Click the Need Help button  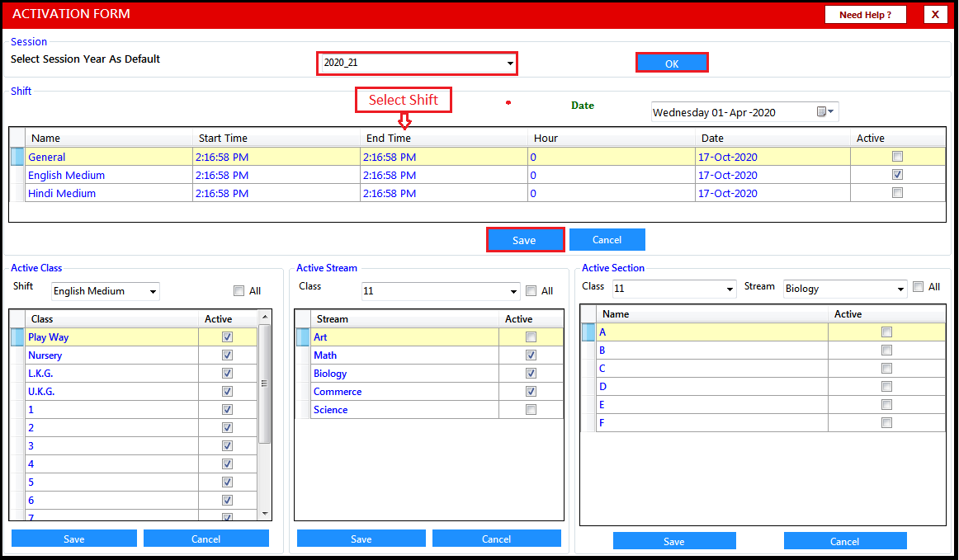[x=865, y=15]
